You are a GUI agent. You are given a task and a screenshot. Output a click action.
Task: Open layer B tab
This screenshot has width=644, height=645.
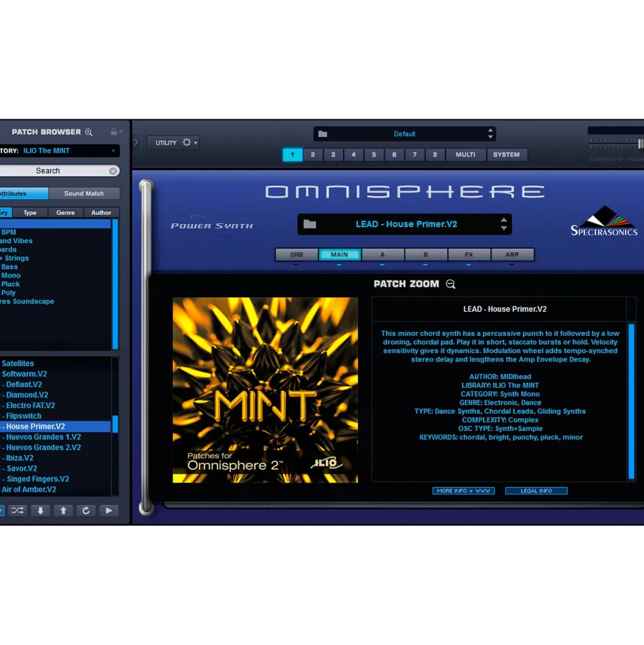425,255
